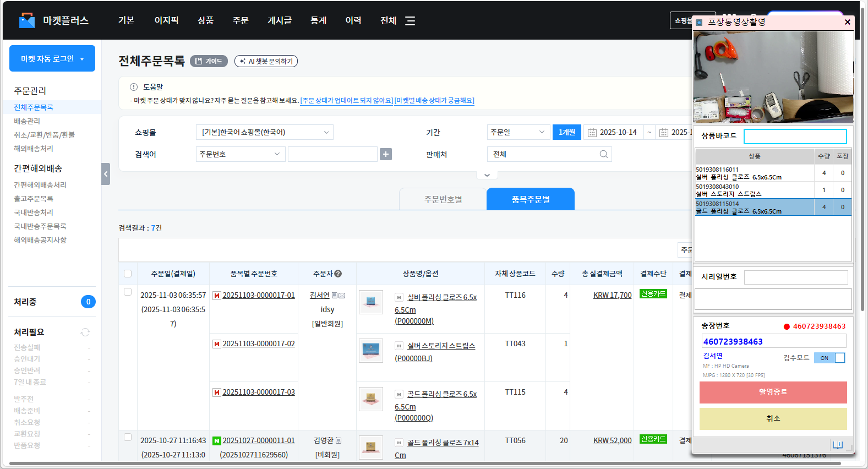Image resolution: width=868 pixels, height=469 pixels.
Task: Click the 상품바코드 input field
Action: click(x=795, y=136)
